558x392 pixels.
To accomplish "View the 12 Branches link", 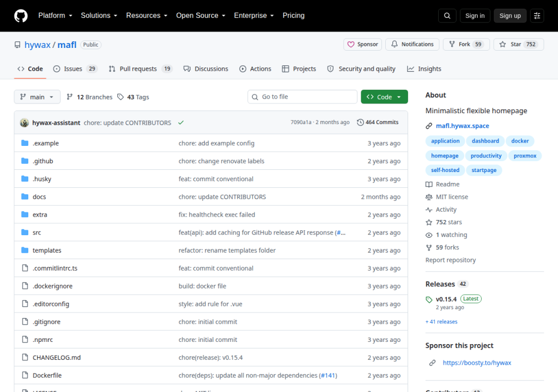I will pos(89,97).
